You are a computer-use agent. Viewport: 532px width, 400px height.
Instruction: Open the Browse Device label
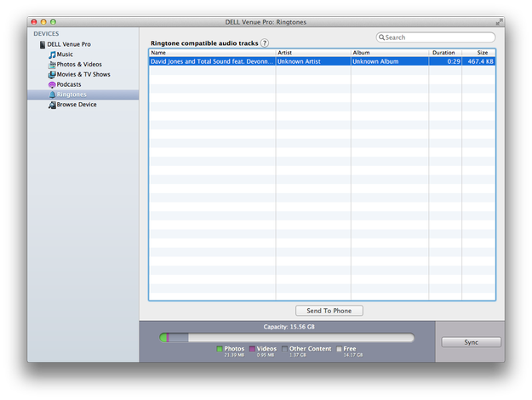(77, 105)
